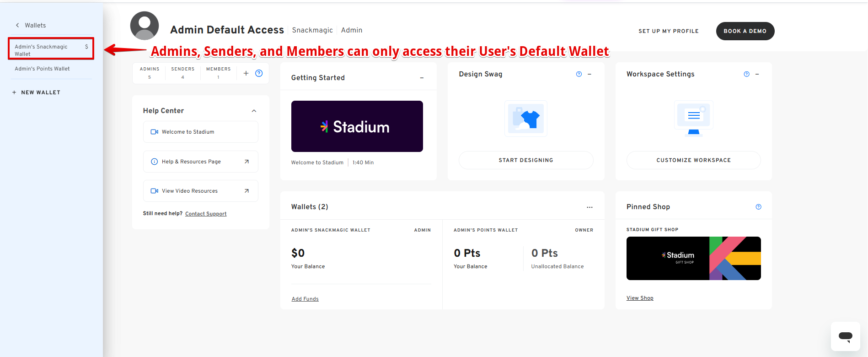Click Workspace Settings help question icon
The width and height of the screenshot is (868, 357).
click(x=747, y=74)
